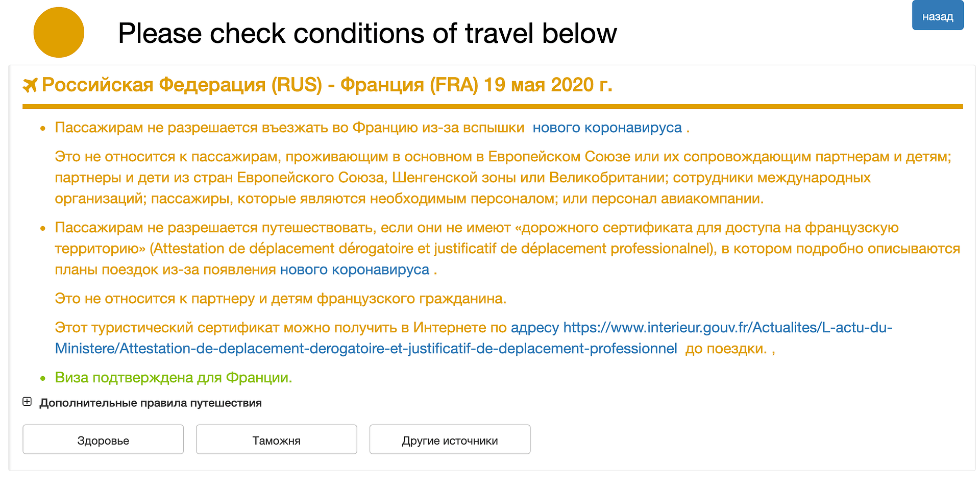The height and width of the screenshot is (489, 980).
Task: Click the first bullet about въезжать во Францию
Action: point(372,128)
